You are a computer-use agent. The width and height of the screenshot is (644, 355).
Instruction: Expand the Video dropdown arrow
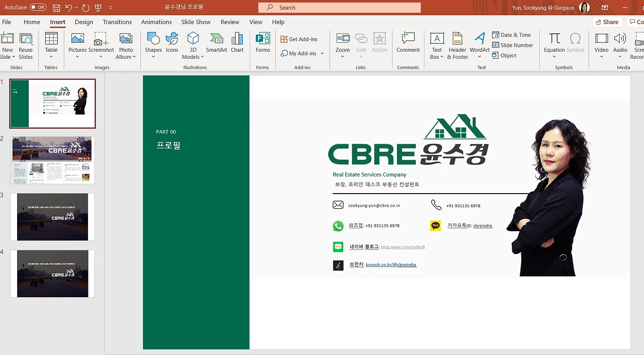pos(601,57)
